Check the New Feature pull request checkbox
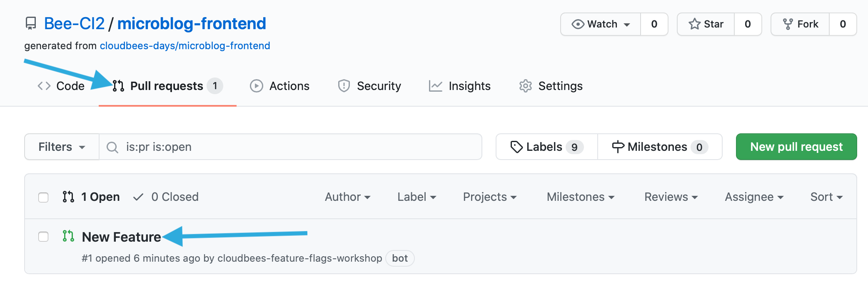 tap(43, 237)
